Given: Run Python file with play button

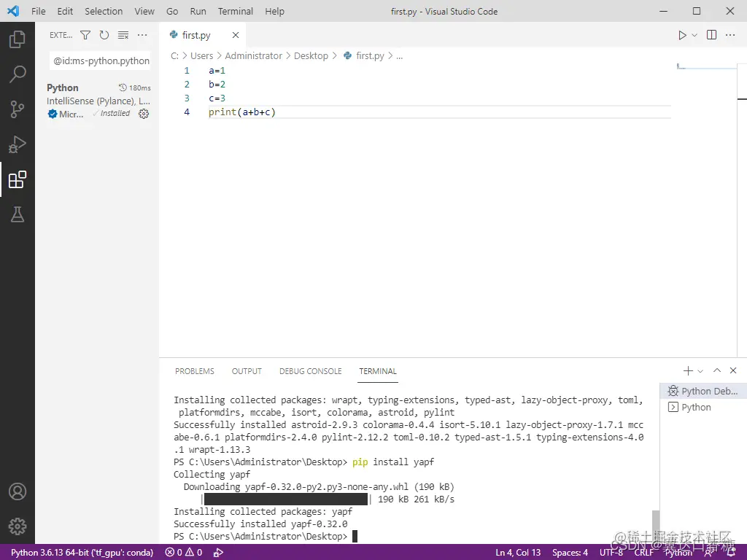Looking at the screenshot, I should click(x=682, y=35).
